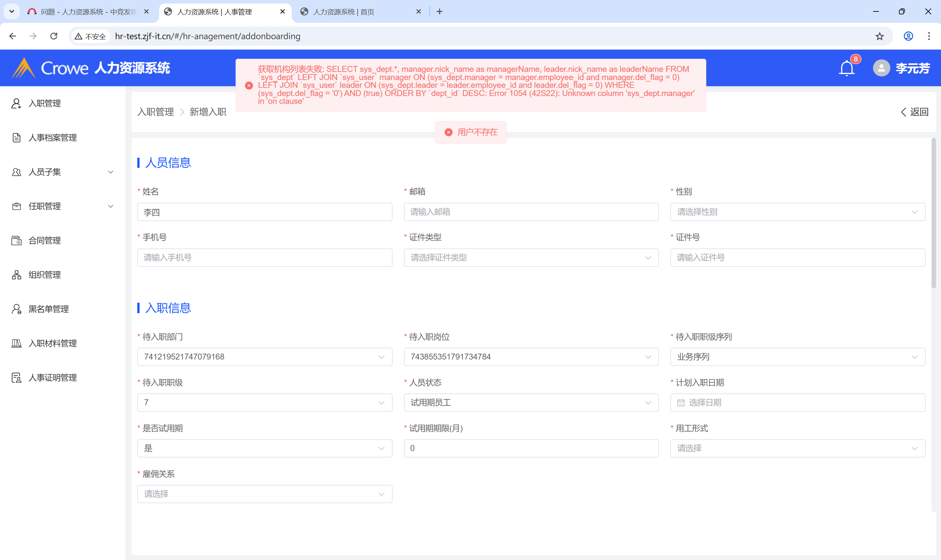
Task: Switch to the 人力资源系统 | 首页 tab
Action: pos(344,12)
